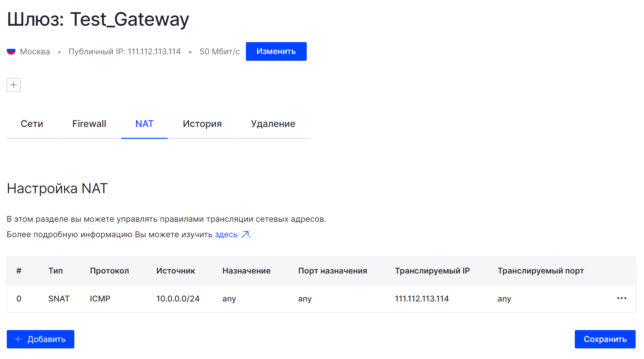Image resolution: width=644 pixels, height=359 pixels.
Task: Click the Транслируемый порт column header
Action: pos(540,271)
